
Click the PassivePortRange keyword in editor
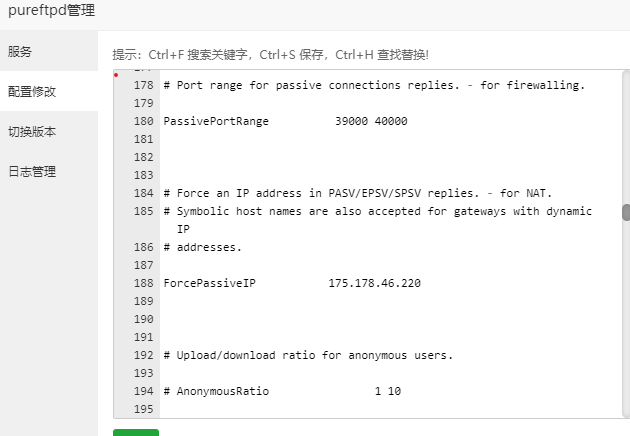(x=216, y=121)
